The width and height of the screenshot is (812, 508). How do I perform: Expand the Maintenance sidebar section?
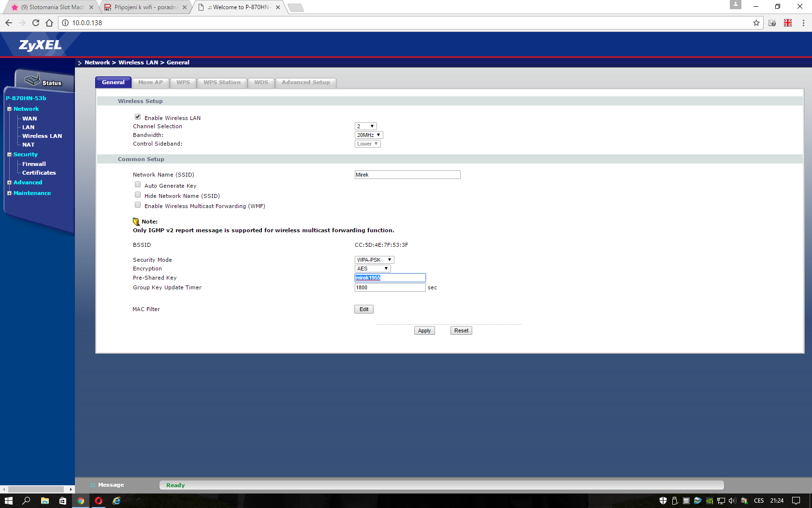click(x=9, y=193)
